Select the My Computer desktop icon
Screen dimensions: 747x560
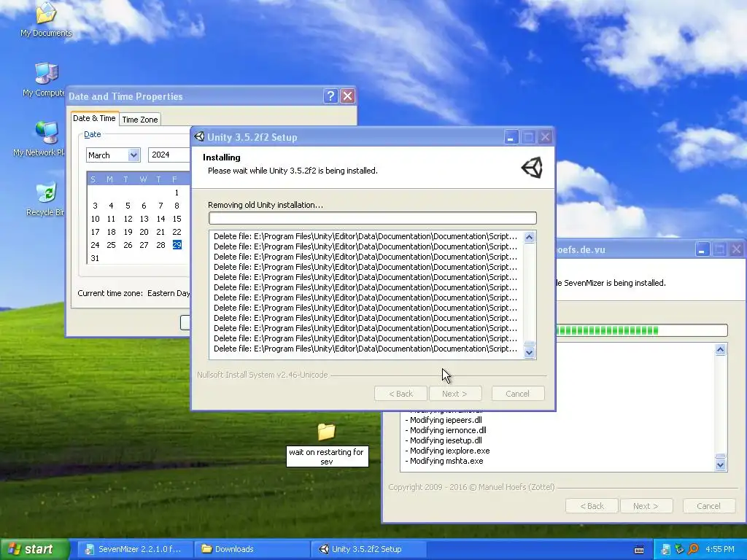pos(46,79)
